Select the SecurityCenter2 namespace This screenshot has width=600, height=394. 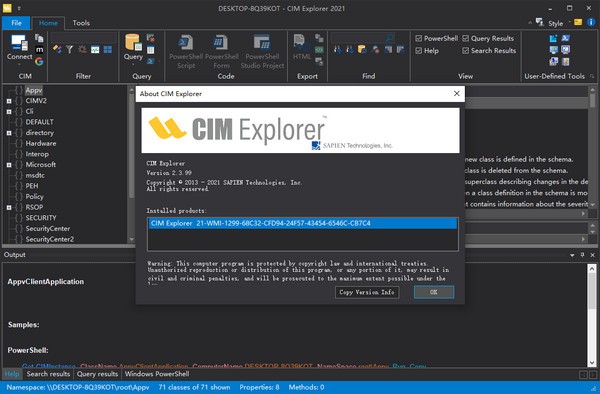(50, 239)
